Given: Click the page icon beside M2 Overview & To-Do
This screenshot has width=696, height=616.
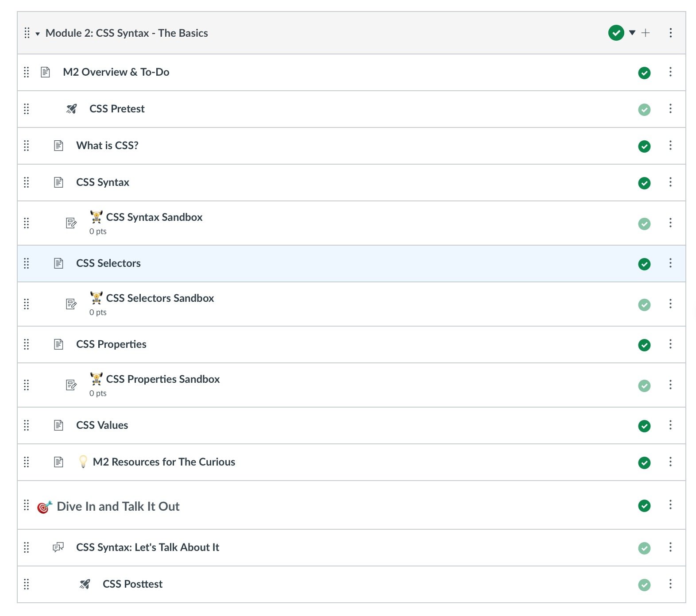Looking at the screenshot, I should (x=45, y=72).
